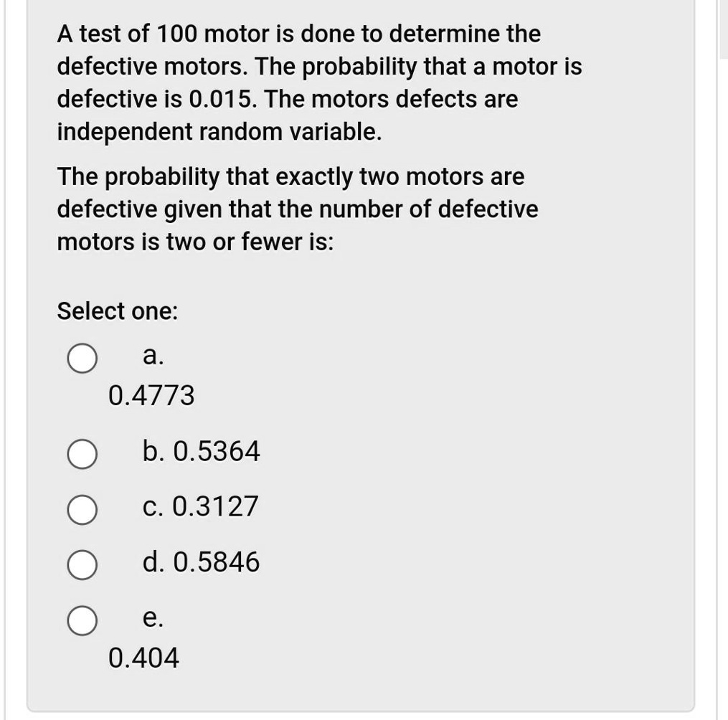Choose answer b. 0.5364
Screen dimensions: 728x720
[81, 453]
